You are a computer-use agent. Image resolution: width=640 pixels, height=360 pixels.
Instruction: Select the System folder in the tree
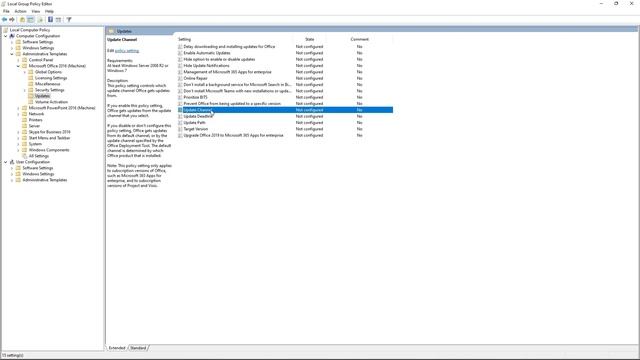35,144
